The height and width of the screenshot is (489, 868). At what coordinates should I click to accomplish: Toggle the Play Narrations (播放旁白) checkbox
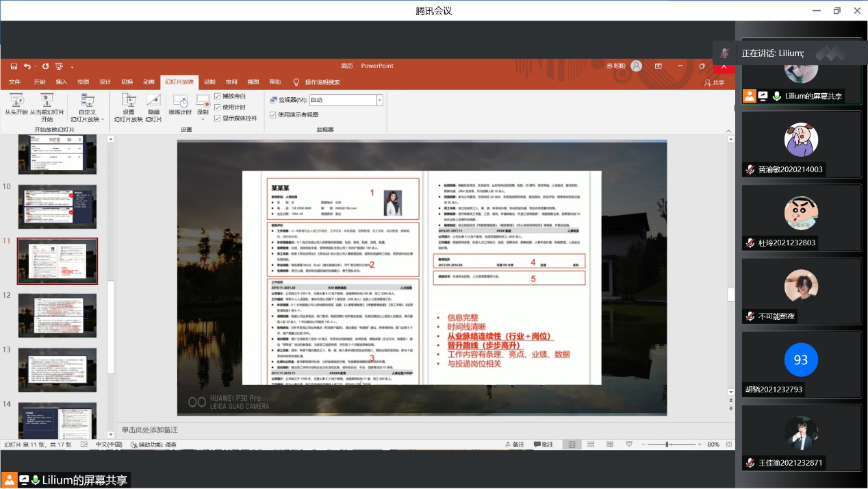218,97
